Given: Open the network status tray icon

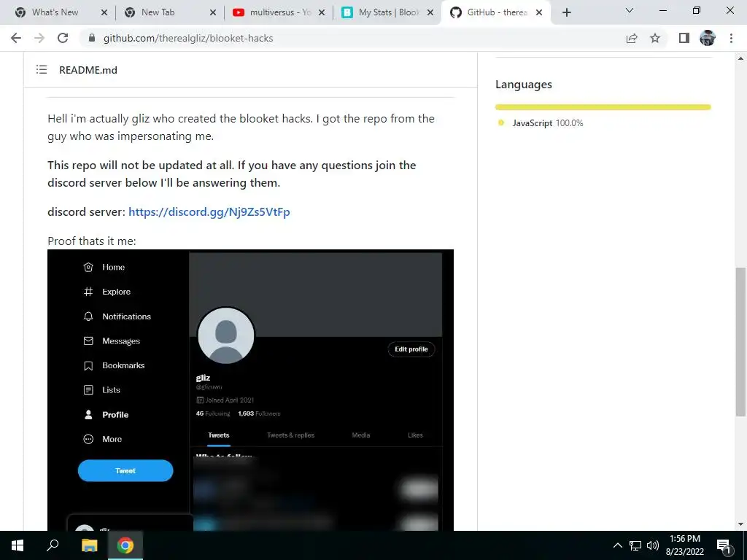Looking at the screenshot, I should (x=635, y=545).
